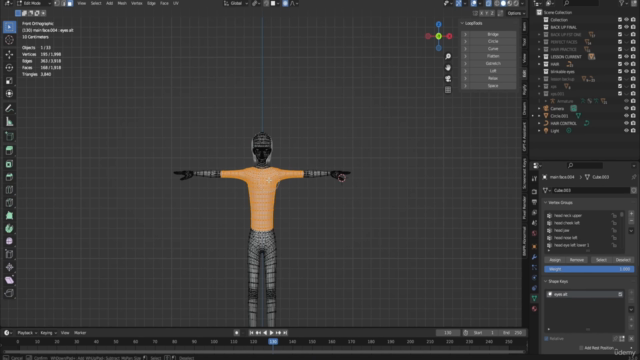The width and height of the screenshot is (640, 360).
Task: Select the Rip Region tool
Action: pyautogui.click(x=9, y=293)
